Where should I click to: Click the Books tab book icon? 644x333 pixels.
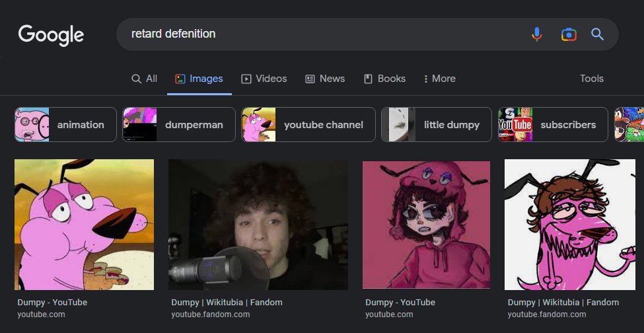coord(368,79)
